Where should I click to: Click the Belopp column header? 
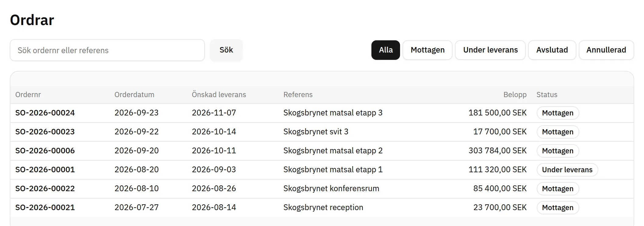tap(515, 95)
